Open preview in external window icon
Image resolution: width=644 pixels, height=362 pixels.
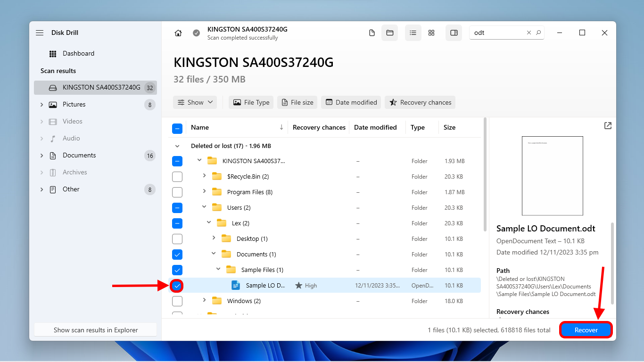pos(608,125)
